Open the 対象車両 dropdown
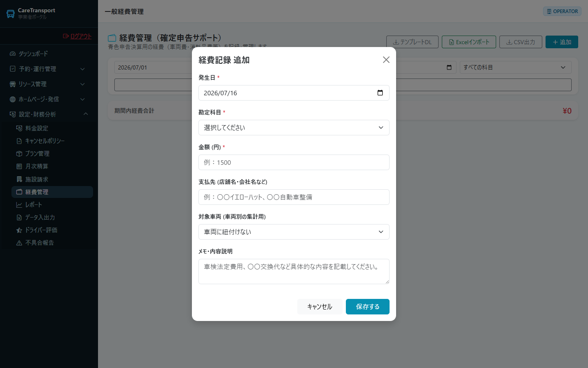Viewport: 588px width, 368px height. (x=294, y=232)
